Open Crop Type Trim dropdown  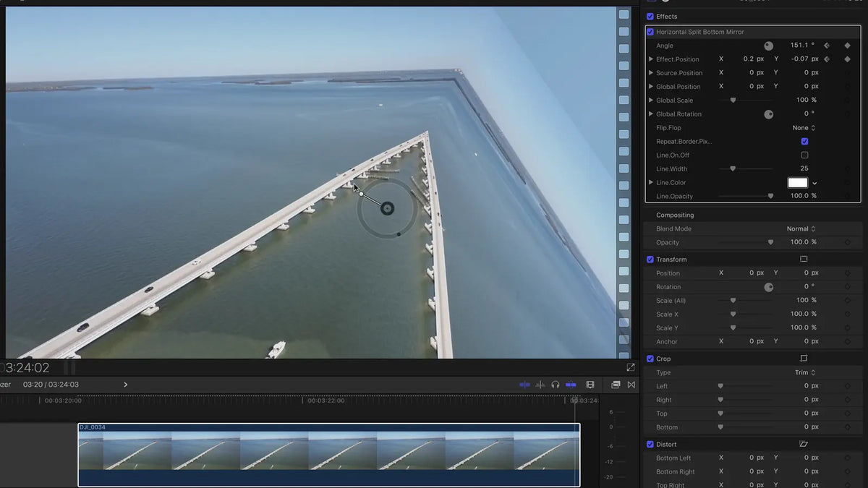[x=805, y=372]
